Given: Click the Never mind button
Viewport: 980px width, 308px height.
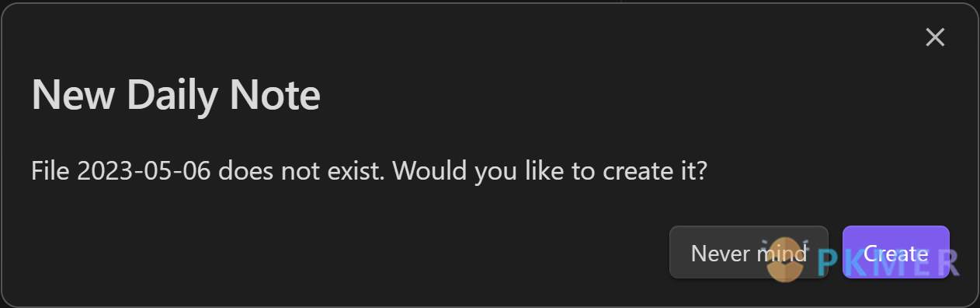Looking at the screenshot, I should tap(749, 252).
